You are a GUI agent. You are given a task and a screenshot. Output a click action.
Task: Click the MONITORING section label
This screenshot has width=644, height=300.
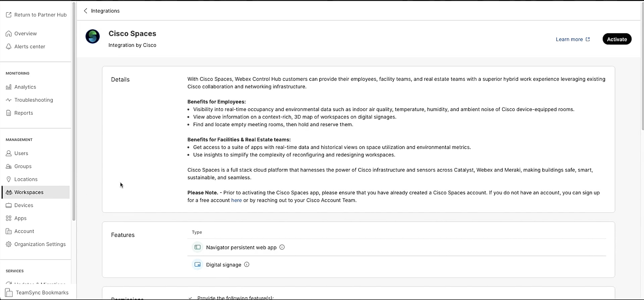click(17, 73)
